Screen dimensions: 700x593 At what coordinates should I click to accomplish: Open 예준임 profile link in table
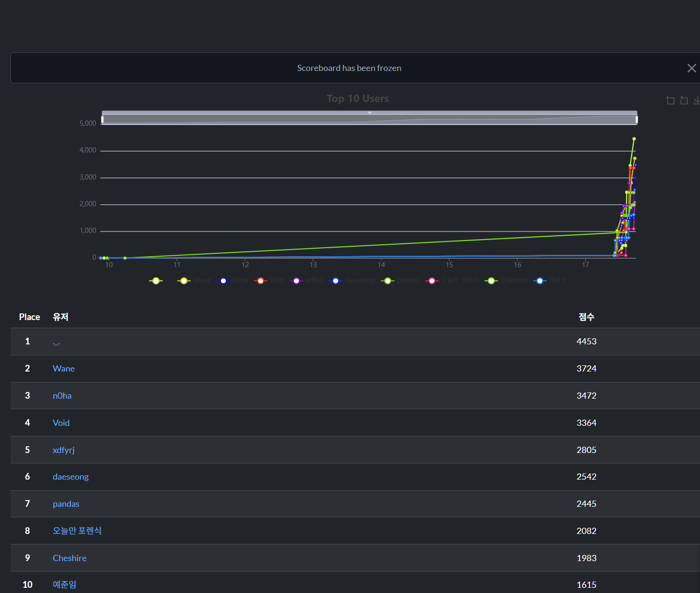click(64, 584)
